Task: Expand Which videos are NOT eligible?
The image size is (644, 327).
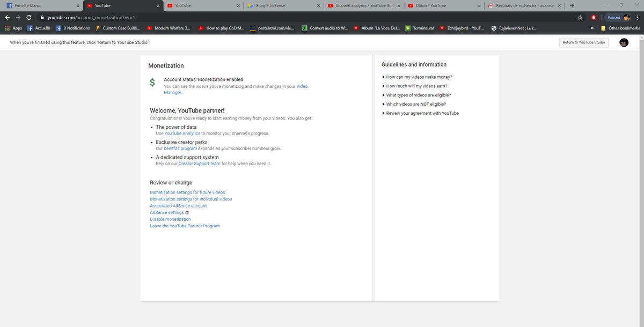Action: click(414, 104)
